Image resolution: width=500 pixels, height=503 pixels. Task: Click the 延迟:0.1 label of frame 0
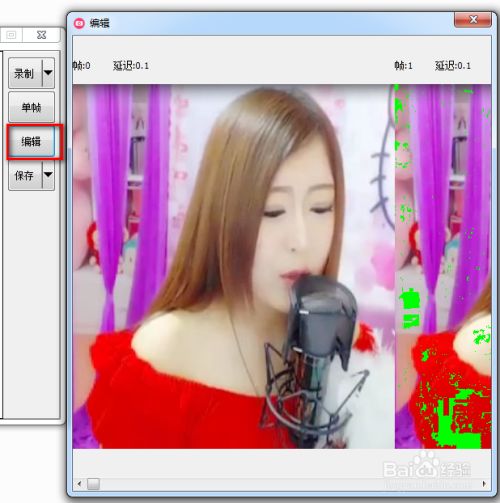131,66
